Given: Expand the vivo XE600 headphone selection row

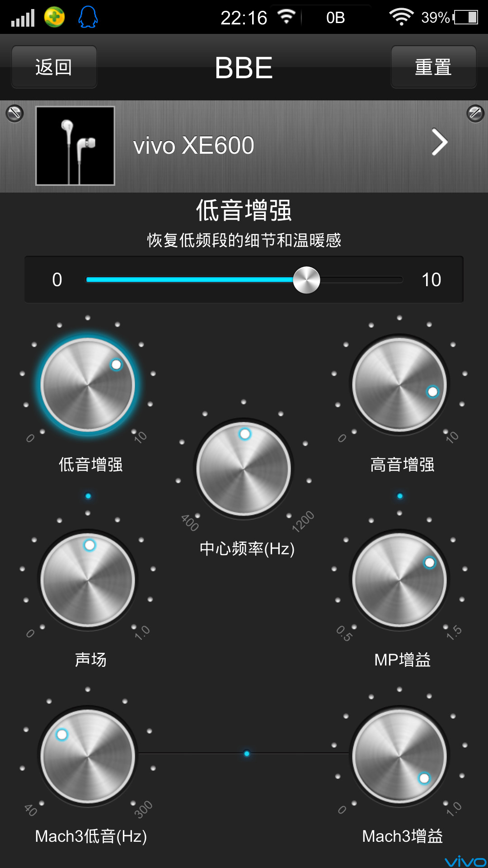Looking at the screenshot, I should [x=244, y=146].
